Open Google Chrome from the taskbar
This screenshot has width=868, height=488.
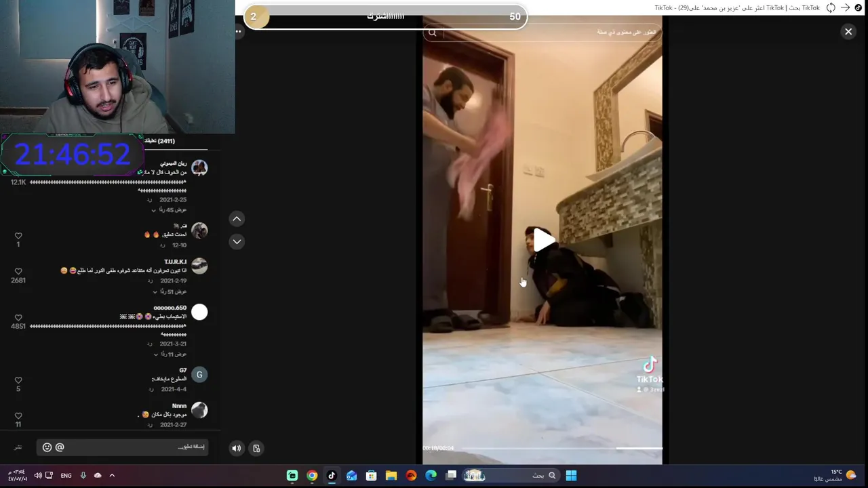coord(312,476)
